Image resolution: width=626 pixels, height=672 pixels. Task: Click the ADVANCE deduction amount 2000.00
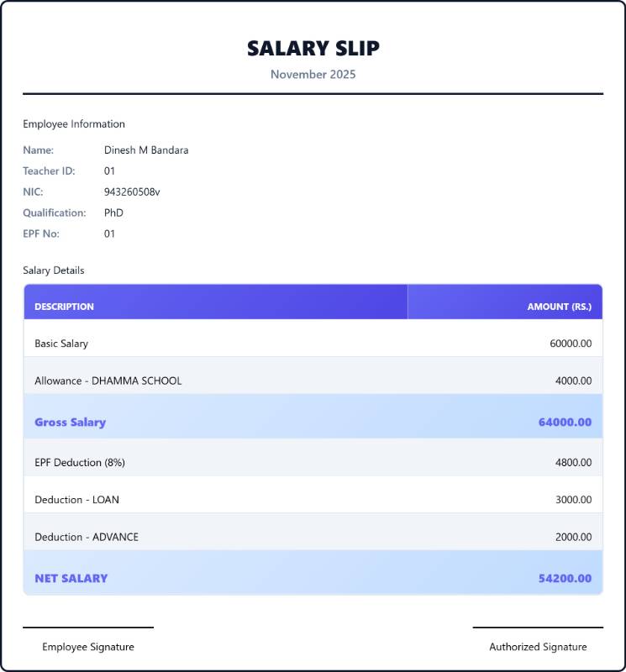[x=573, y=537]
